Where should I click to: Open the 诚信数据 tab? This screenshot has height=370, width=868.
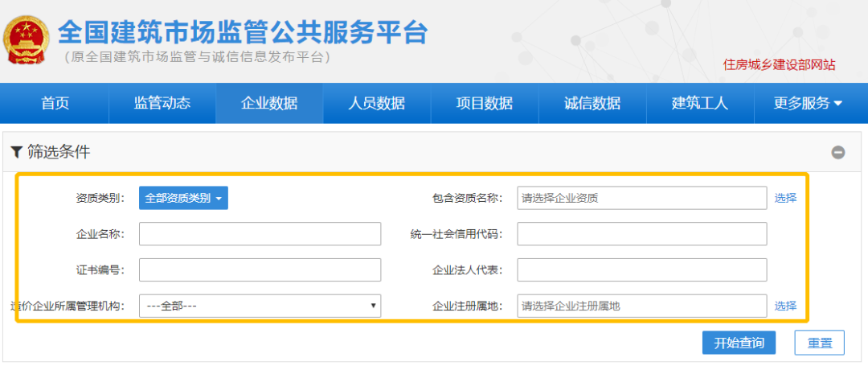(x=592, y=103)
